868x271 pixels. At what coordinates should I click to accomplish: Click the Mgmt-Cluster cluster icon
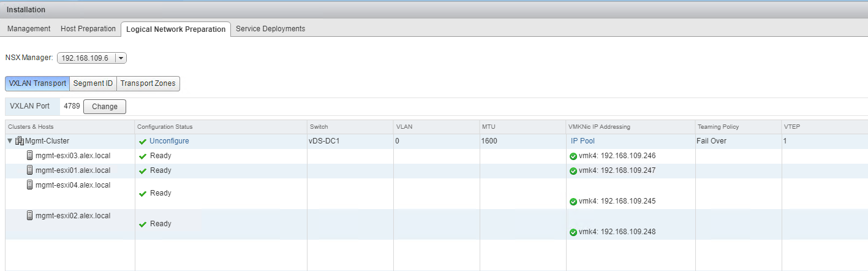[20, 141]
